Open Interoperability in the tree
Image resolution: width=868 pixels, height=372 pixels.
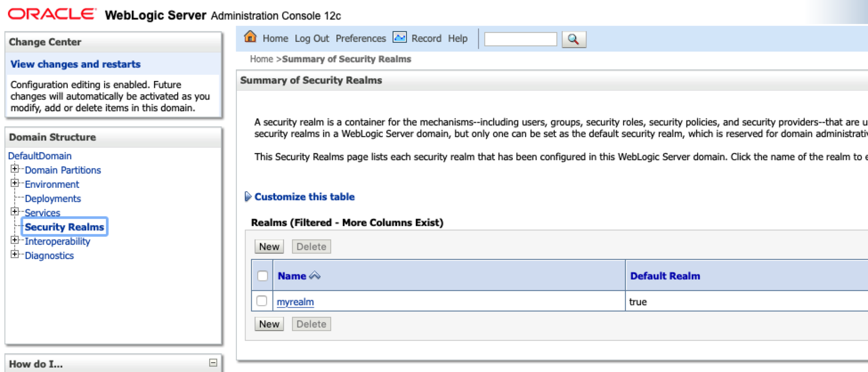tap(57, 241)
